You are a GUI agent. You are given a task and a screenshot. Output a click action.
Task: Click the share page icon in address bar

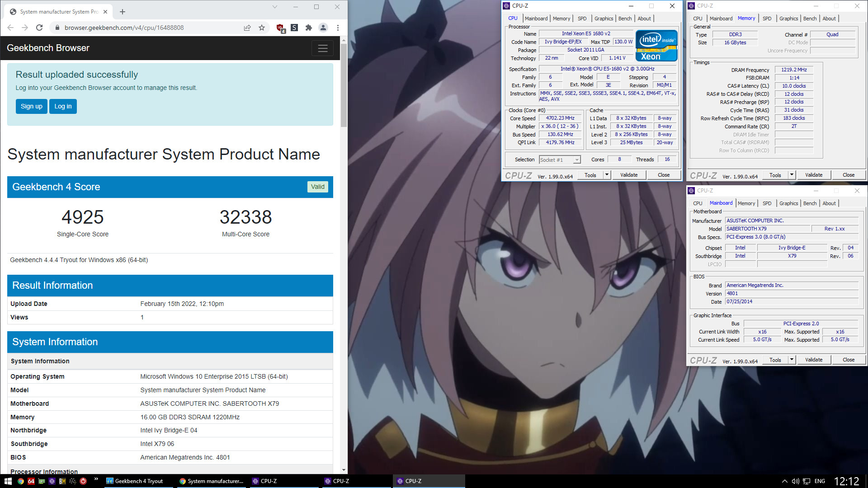click(247, 28)
